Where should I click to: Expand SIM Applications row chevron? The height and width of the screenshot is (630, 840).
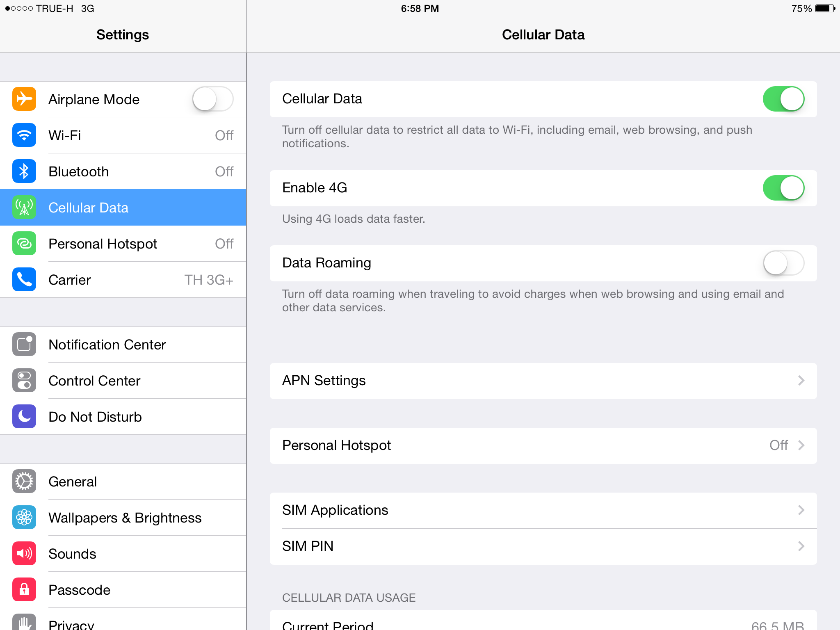[x=801, y=510]
